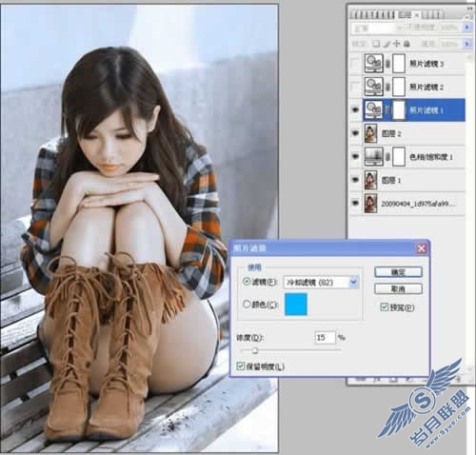
Task: Click the mask link chain on 照片滤镜 1
Action: point(387,110)
